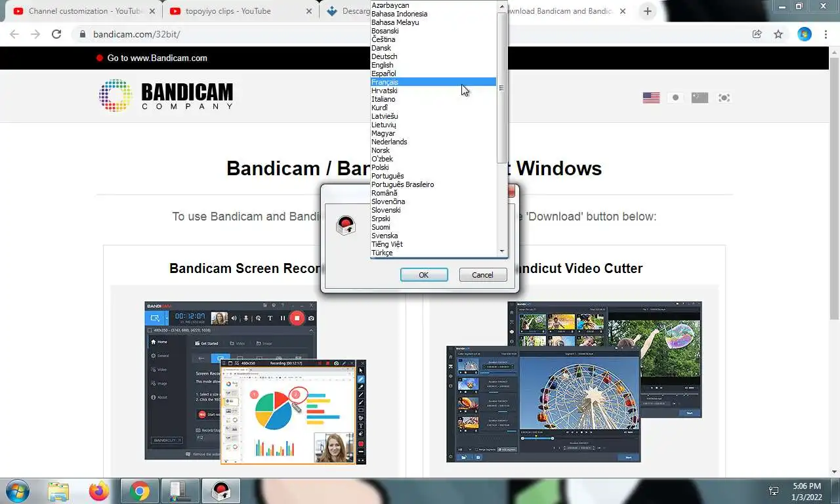
Task: Reload the bandicam.com page
Action: (x=56, y=34)
